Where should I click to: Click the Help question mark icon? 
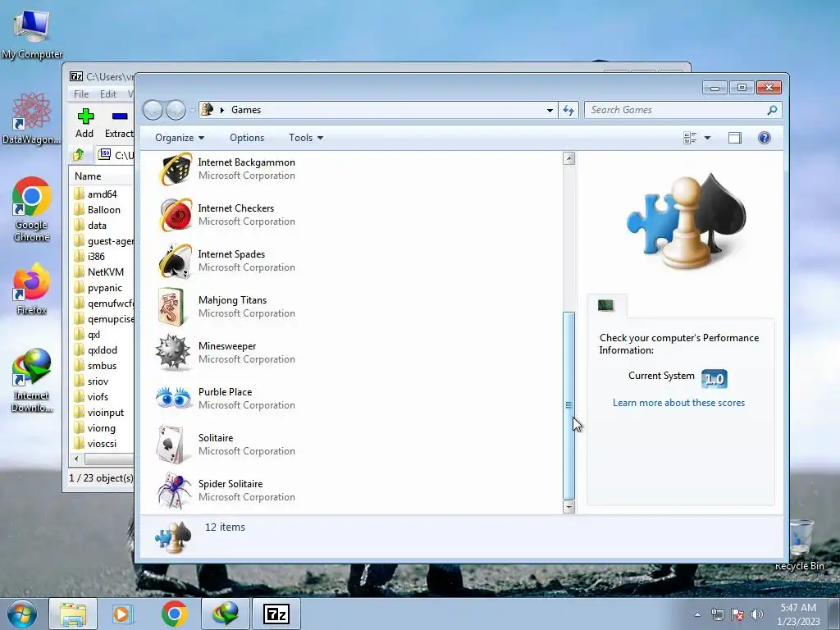coord(765,138)
